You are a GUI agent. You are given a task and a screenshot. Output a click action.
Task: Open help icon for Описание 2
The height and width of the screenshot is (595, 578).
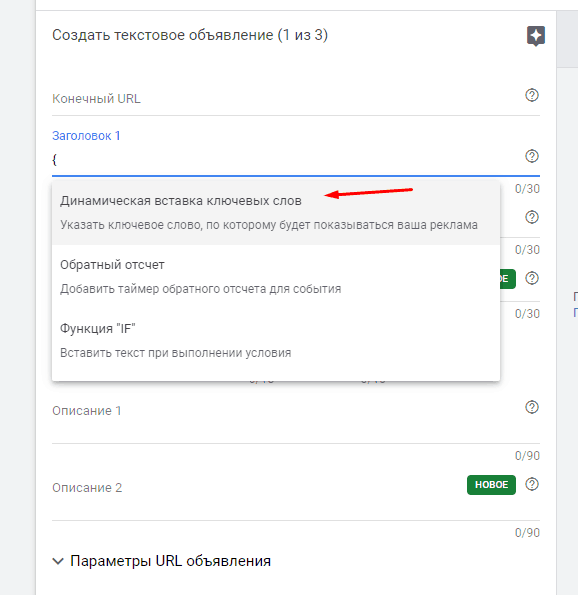coord(532,484)
